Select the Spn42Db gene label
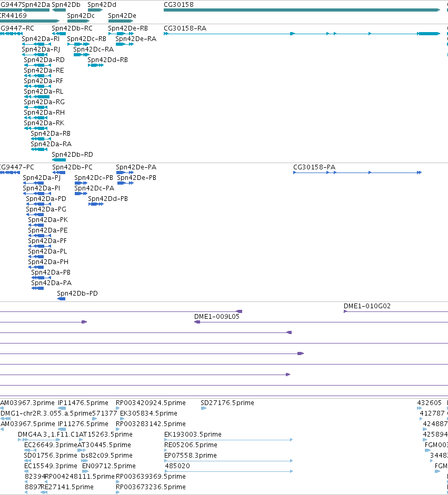 click(66, 5)
